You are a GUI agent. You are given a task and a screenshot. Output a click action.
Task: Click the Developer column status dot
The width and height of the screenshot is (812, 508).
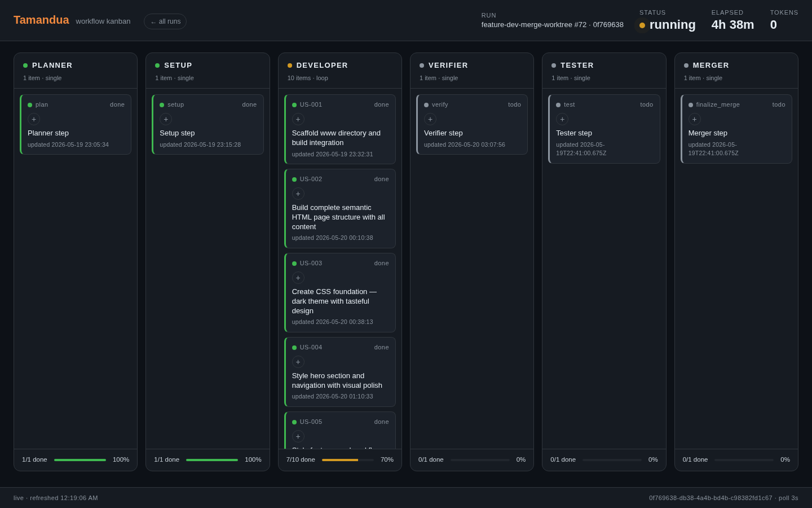pyautogui.click(x=290, y=65)
